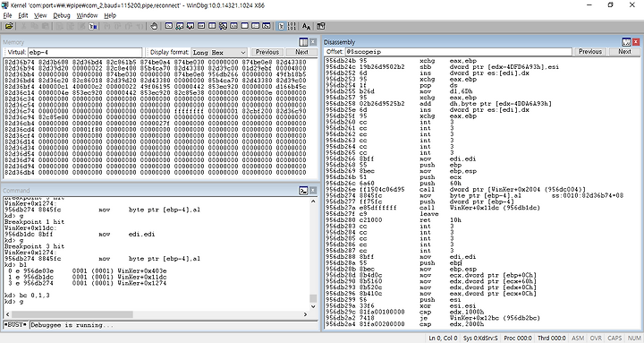Click the Command horizontal scrollbar thumb
644x343 pixels.
coord(72,314)
